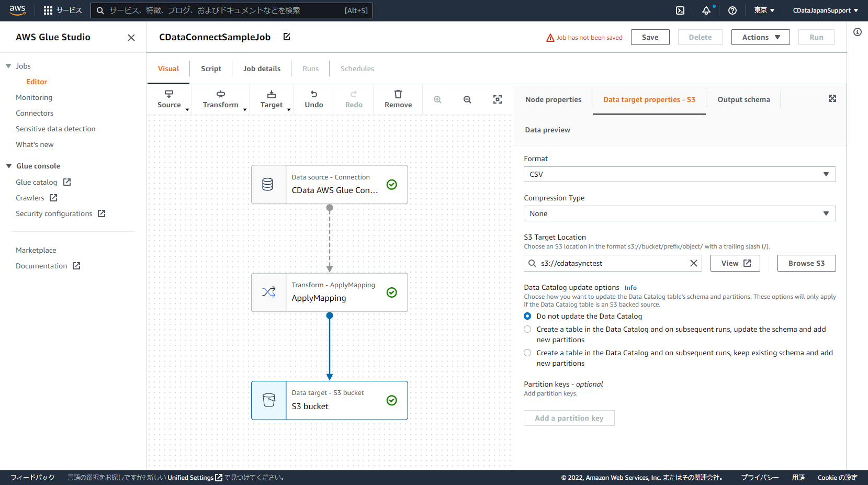The image size is (868, 485).
Task: Switch to the Script tab
Action: click(210, 68)
